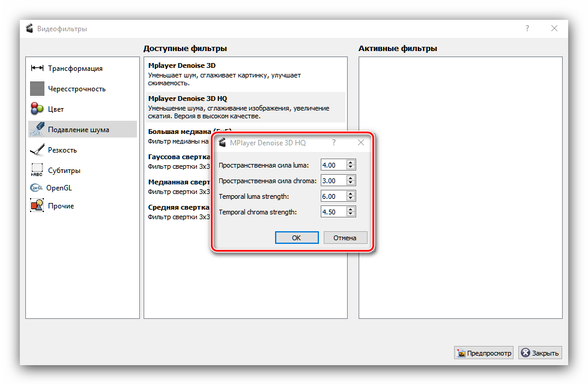Close the MPlayer Denoise 3D HQ dialog
588x385 pixels.
click(361, 143)
